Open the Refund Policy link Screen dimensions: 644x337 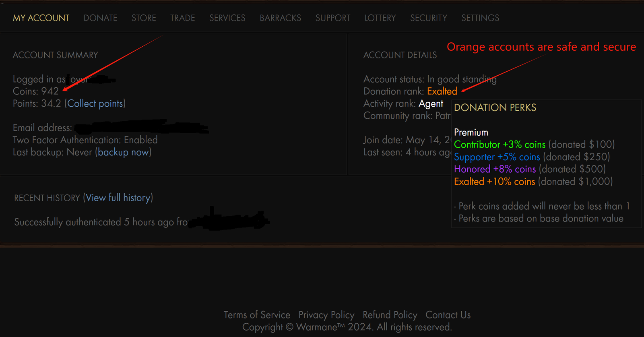pos(390,315)
